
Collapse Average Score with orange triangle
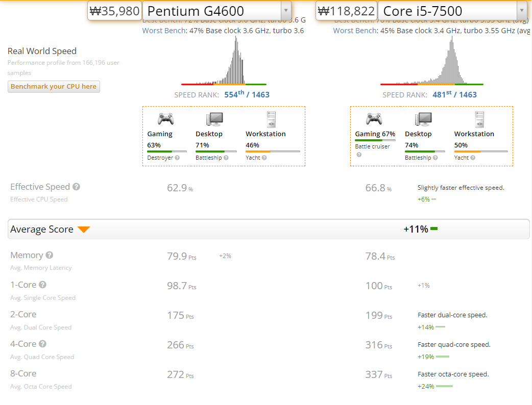click(x=83, y=230)
